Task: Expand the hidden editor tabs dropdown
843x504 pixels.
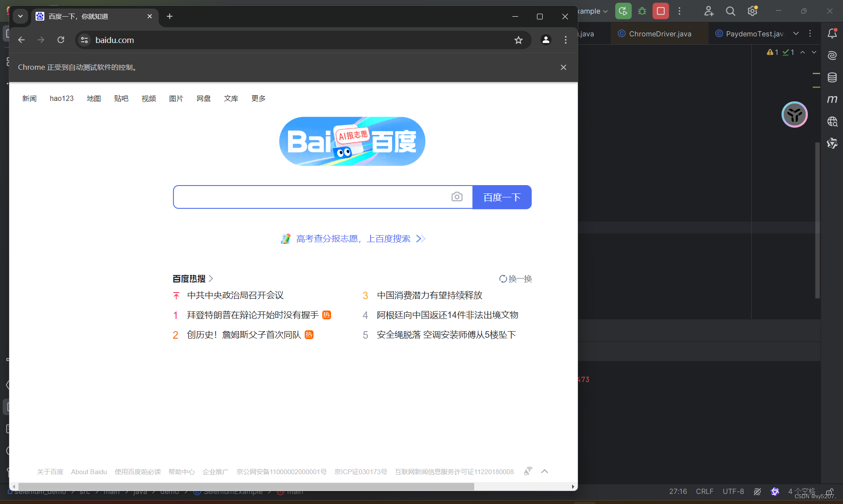Action: tap(796, 33)
